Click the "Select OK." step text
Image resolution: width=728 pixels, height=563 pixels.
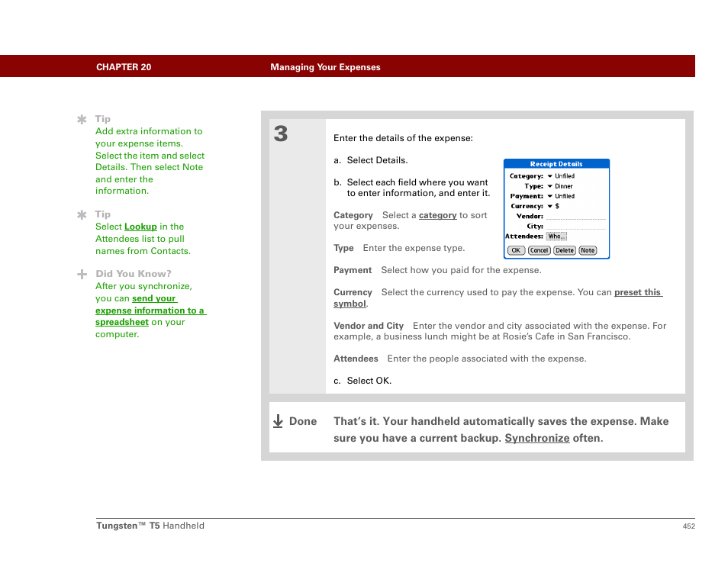click(369, 381)
